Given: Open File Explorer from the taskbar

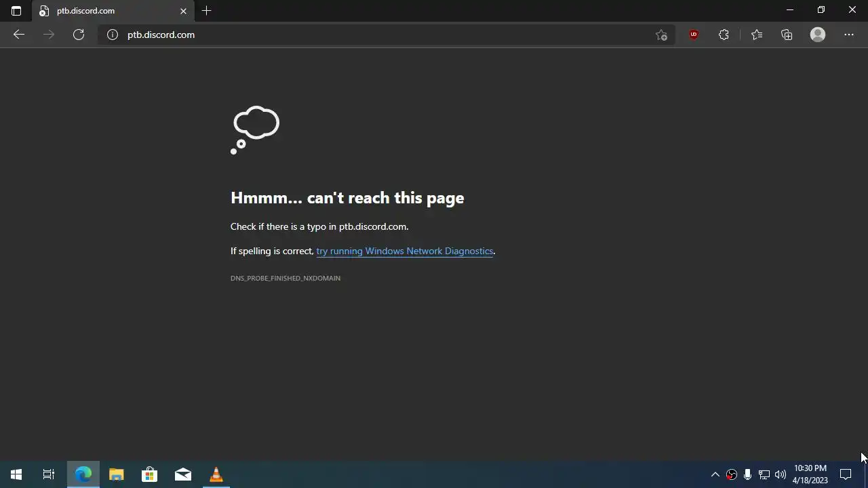Looking at the screenshot, I should point(117,474).
